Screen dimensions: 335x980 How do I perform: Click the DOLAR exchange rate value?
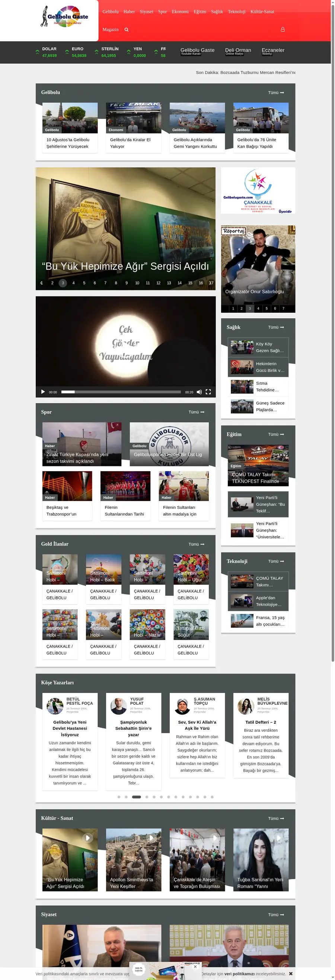click(x=50, y=55)
